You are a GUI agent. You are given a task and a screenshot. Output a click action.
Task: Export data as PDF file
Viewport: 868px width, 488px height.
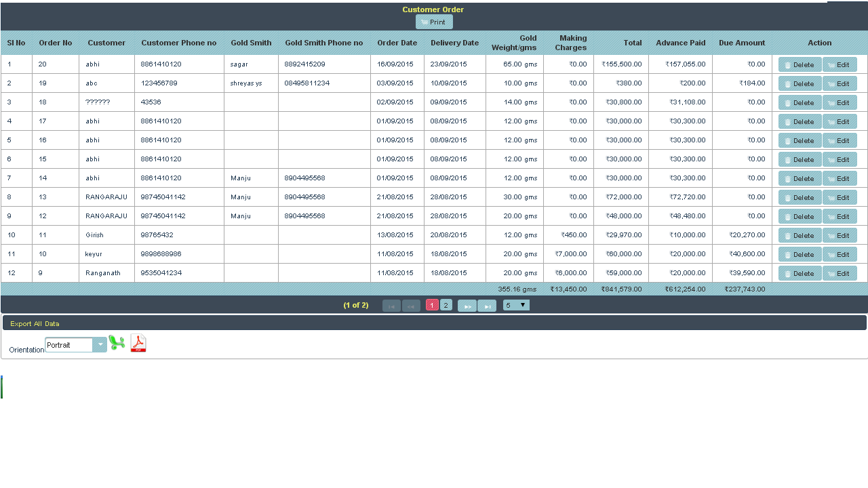138,344
